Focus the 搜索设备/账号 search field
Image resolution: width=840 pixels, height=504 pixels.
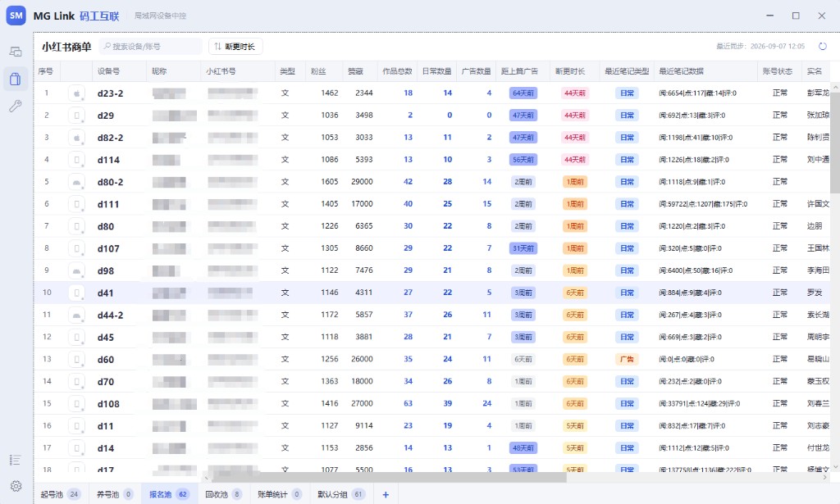point(151,47)
